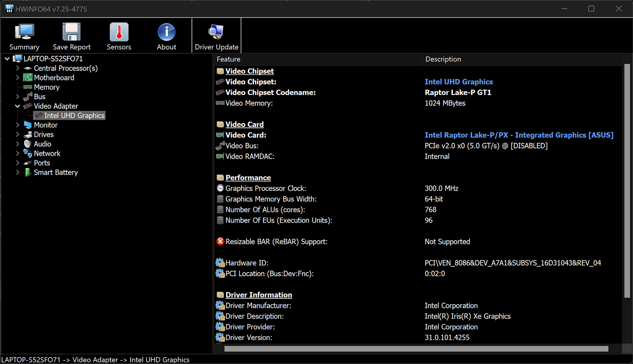Click the red X icon beside Resizable BAR
The height and width of the screenshot is (364, 633).
coord(220,241)
